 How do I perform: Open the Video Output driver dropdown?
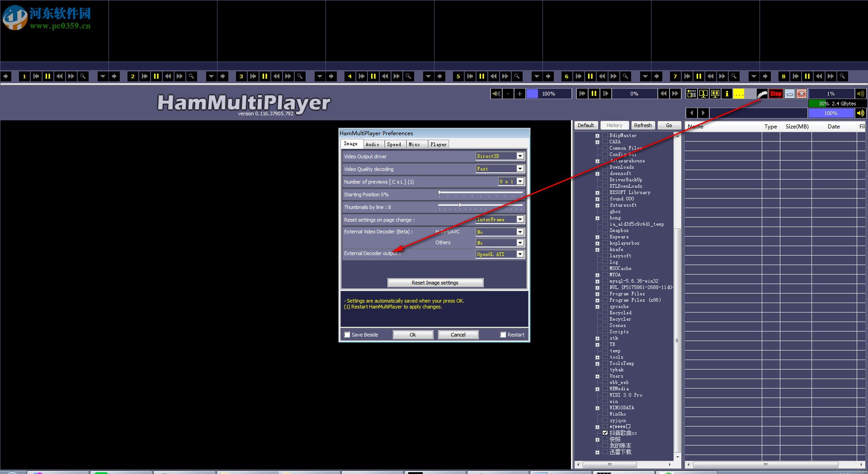(x=520, y=156)
